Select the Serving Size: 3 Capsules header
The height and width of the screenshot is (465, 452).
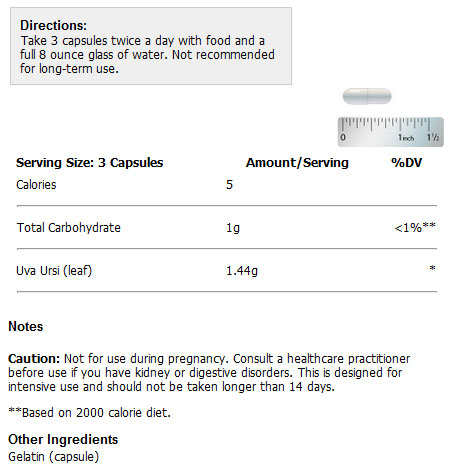90,163
